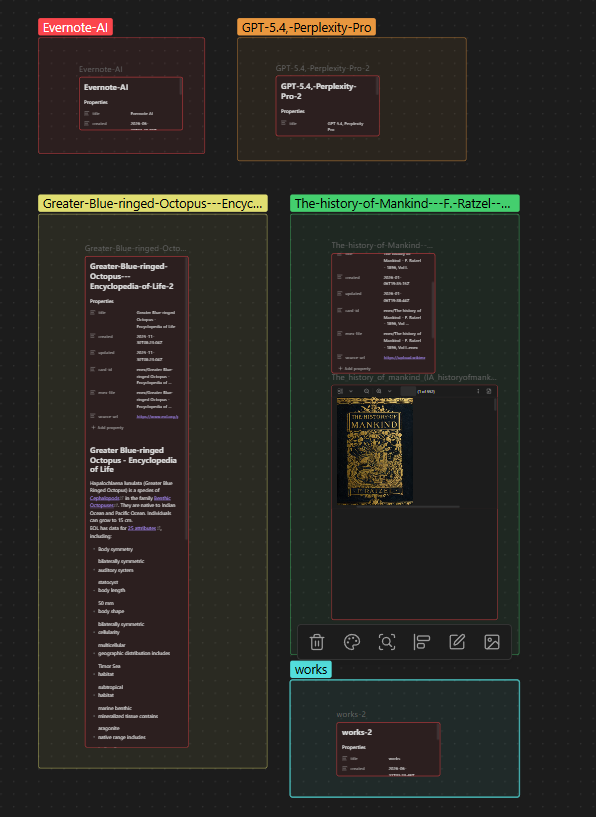Open the Benthic Octopuses link
This screenshot has height=817, width=596.
[162, 498]
